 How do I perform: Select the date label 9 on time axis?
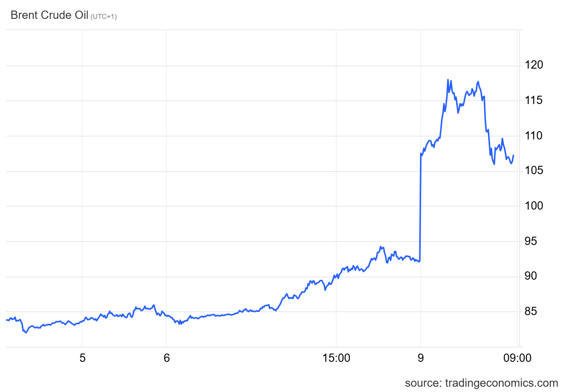tap(421, 358)
